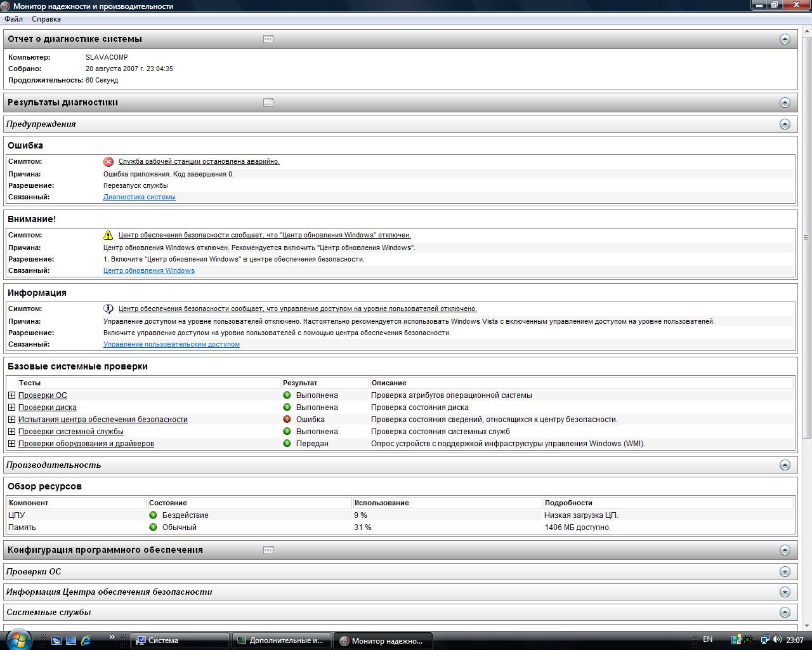
Task: Switch to the Система taskbar window
Action: click(x=180, y=640)
